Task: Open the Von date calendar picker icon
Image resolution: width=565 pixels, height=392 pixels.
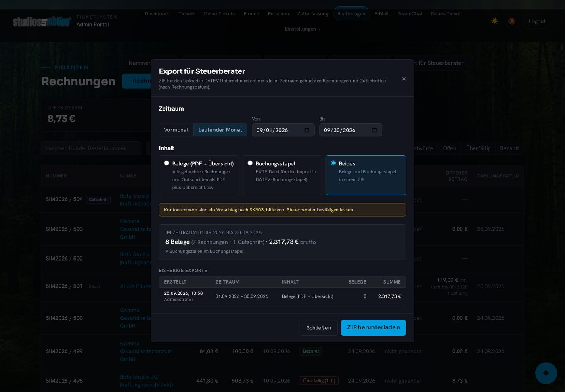Action: 307,130
